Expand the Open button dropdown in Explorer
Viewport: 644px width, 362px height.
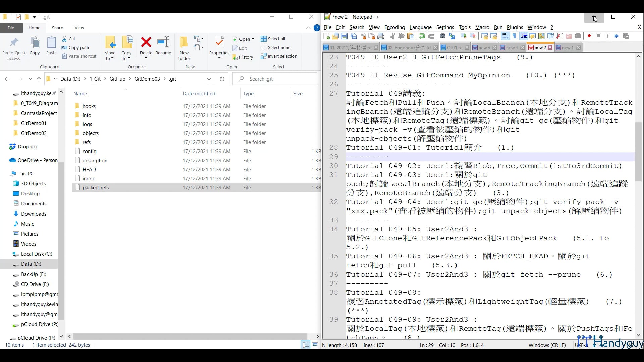[253, 39]
